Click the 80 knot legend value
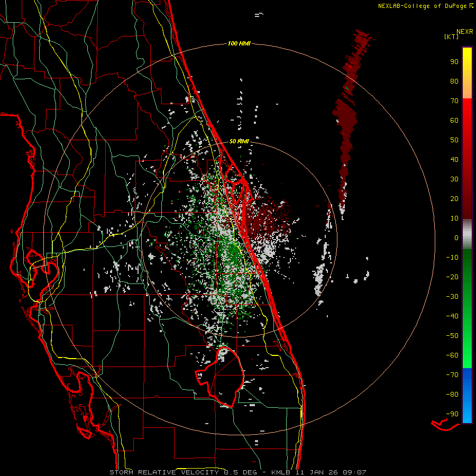This screenshot has width=476, height=476. tap(454, 81)
